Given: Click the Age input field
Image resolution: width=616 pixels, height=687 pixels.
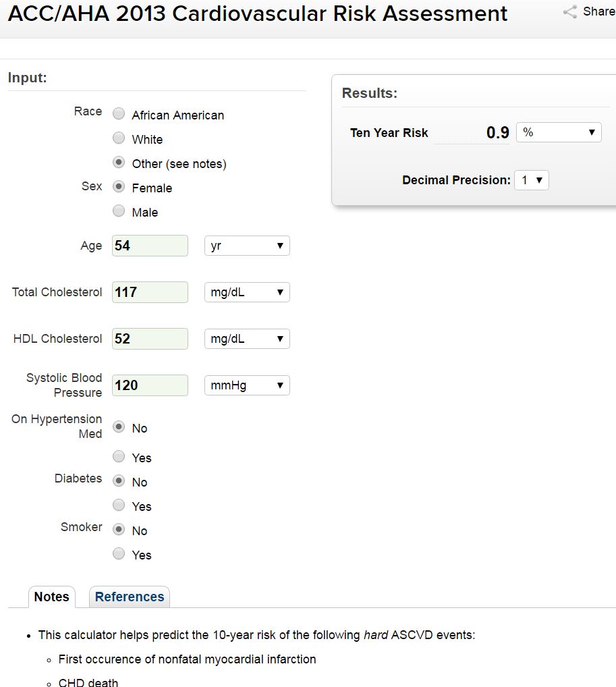Looking at the screenshot, I should pos(150,246).
